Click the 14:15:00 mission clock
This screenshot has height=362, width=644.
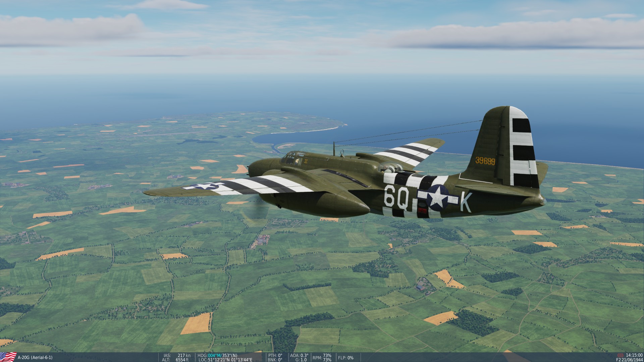tap(634, 355)
